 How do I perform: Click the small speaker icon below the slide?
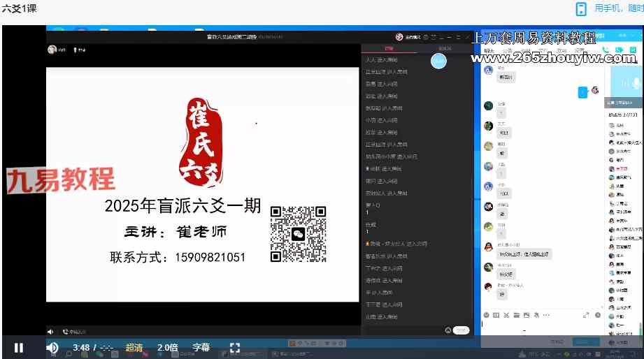pyautogui.click(x=50, y=331)
